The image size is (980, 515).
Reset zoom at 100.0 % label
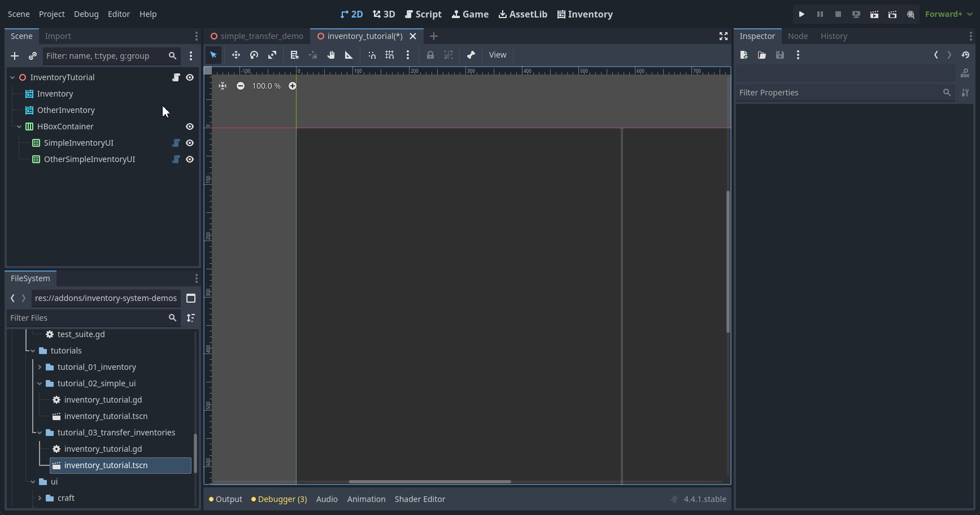267,86
